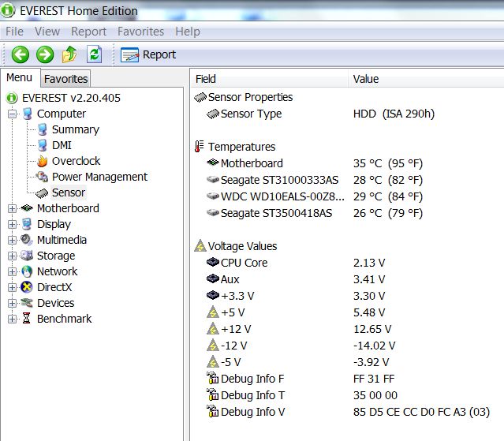This screenshot has height=441, width=504.
Task: Open the Favorites menu
Action: pyautogui.click(x=140, y=32)
